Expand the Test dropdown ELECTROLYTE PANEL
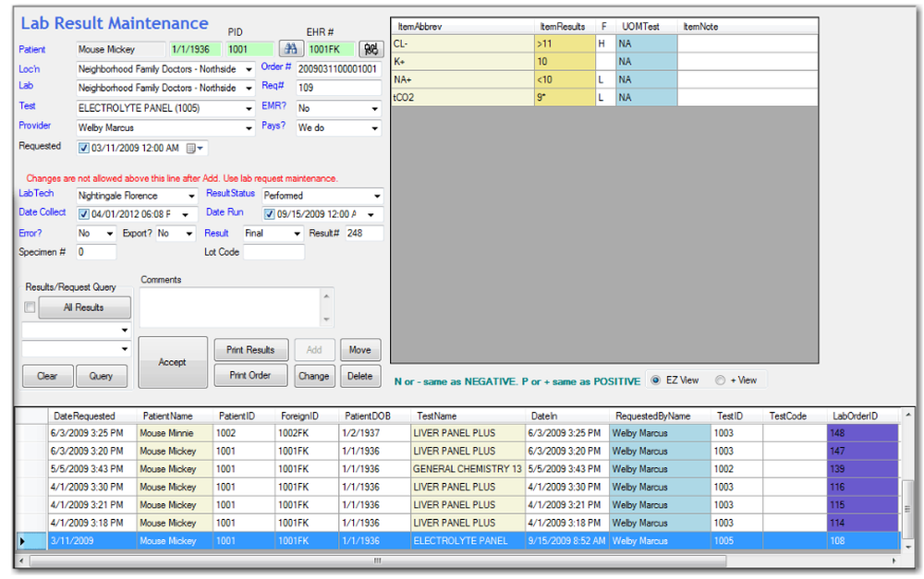The width and height of the screenshot is (924, 579). (x=249, y=109)
